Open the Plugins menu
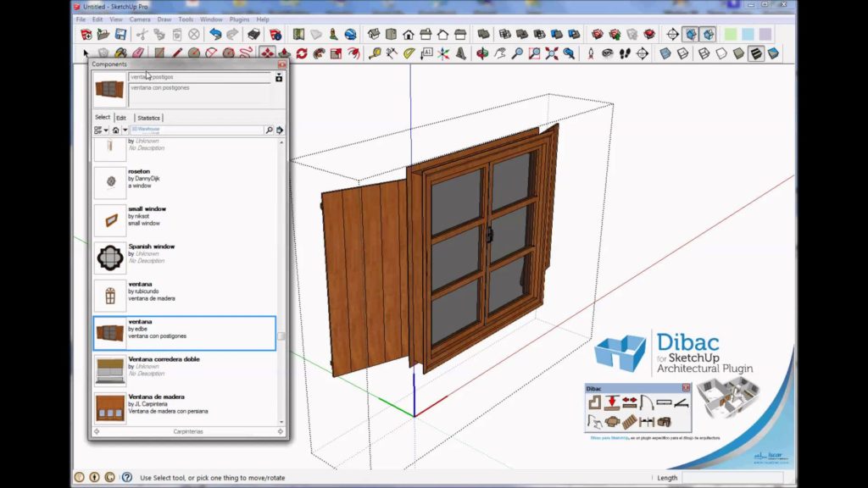This screenshot has height=488, width=868. [x=239, y=19]
